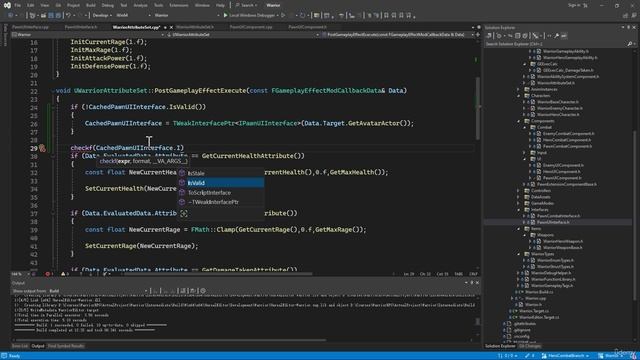The height and width of the screenshot is (360, 640).
Task: Switch to the PawnUIComponent.cpp tab
Action: pos(251,27)
